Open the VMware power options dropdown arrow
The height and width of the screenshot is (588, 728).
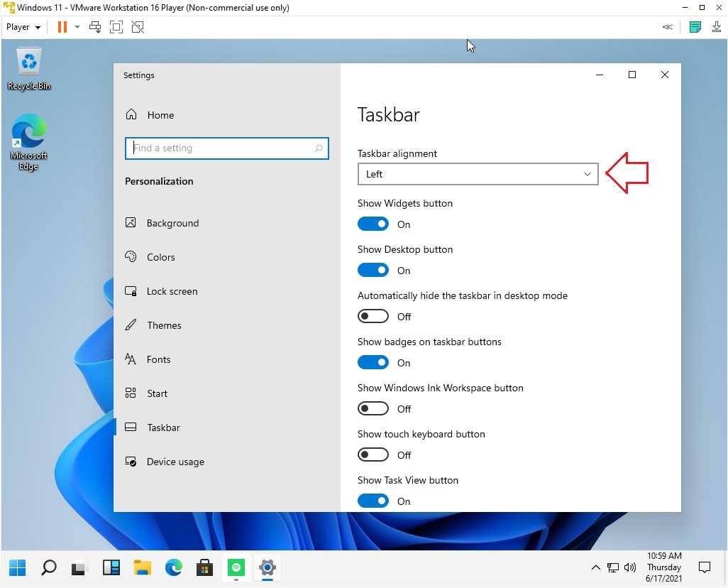pyautogui.click(x=77, y=27)
